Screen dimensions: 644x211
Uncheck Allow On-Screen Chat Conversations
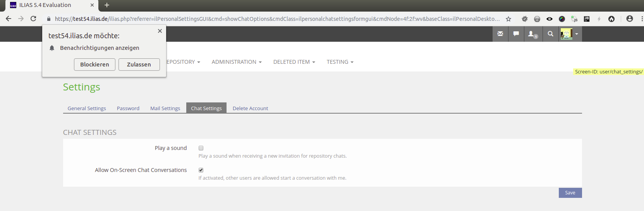click(x=201, y=170)
